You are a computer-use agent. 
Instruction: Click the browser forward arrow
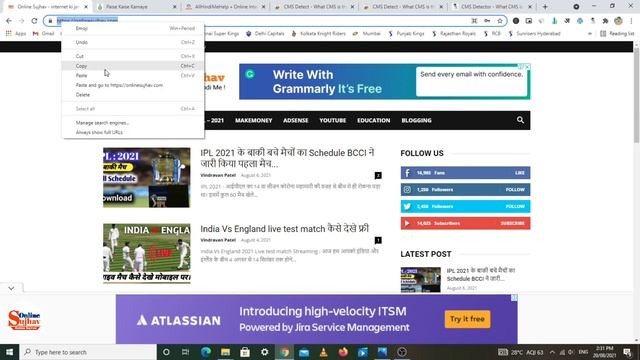22,20
